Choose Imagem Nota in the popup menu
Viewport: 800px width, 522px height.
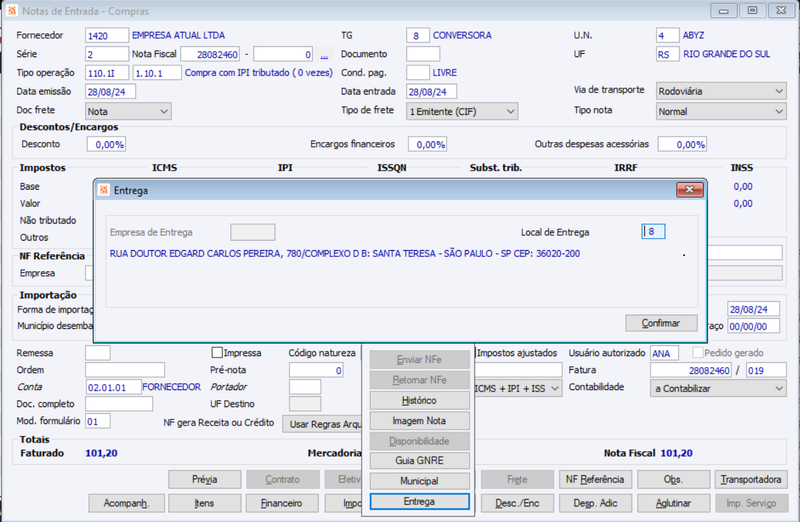point(419,421)
